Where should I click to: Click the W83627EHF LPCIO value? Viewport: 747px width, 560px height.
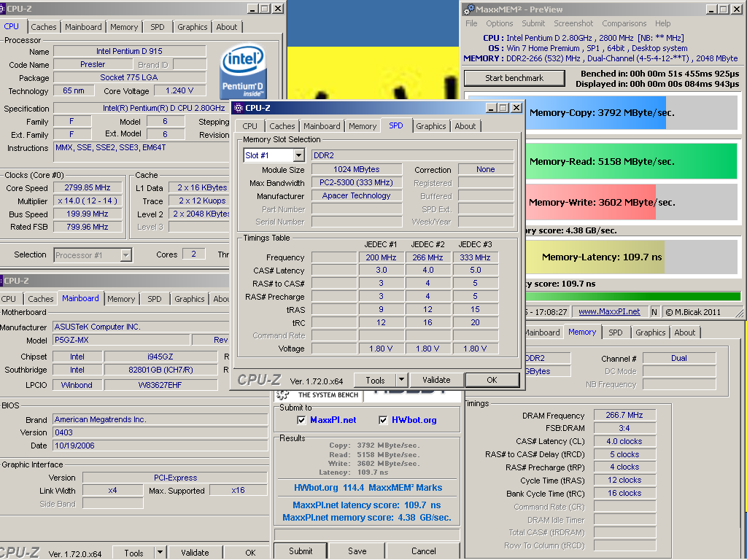click(x=160, y=385)
